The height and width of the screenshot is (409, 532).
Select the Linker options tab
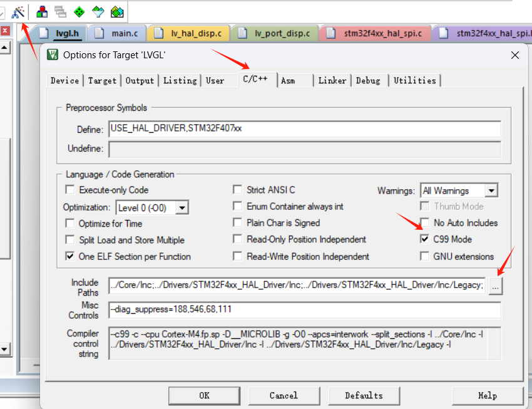pyautogui.click(x=332, y=81)
